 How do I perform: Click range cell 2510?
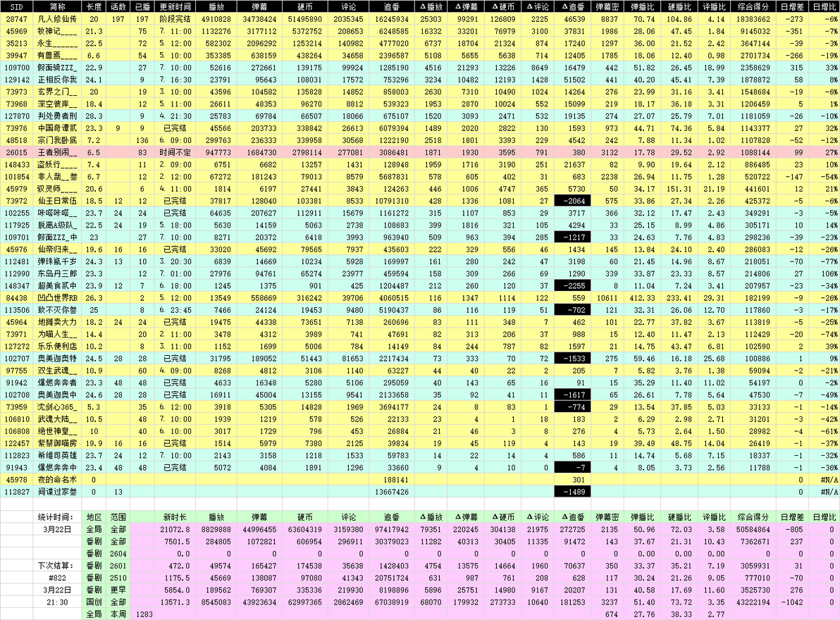(118, 578)
